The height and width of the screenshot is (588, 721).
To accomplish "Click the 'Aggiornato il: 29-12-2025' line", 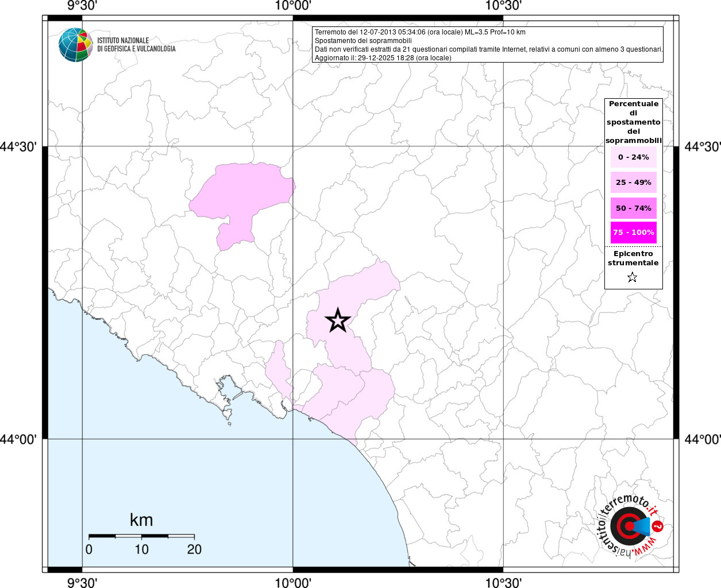I will pos(383,58).
